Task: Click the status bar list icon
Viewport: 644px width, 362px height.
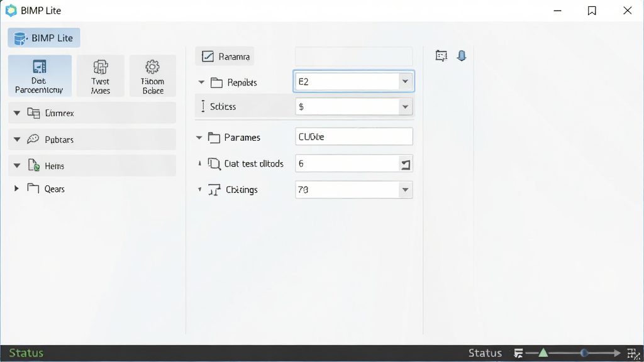Action: (x=518, y=353)
